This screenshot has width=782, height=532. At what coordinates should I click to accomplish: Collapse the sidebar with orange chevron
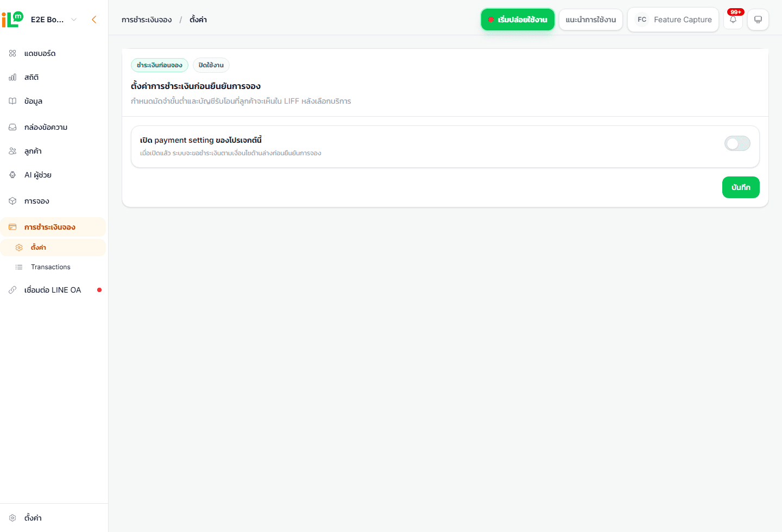94,20
